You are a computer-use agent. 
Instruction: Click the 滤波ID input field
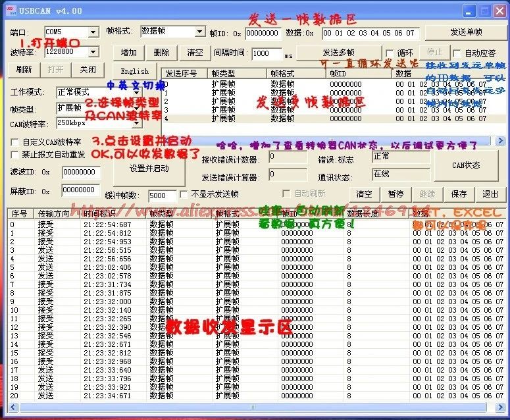click(x=82, y=172)
